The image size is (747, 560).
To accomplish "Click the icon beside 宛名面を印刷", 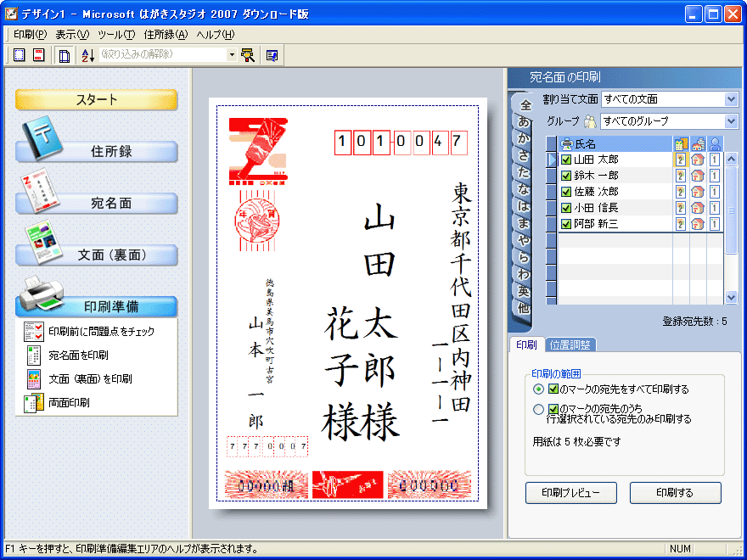I will point(34,356).
